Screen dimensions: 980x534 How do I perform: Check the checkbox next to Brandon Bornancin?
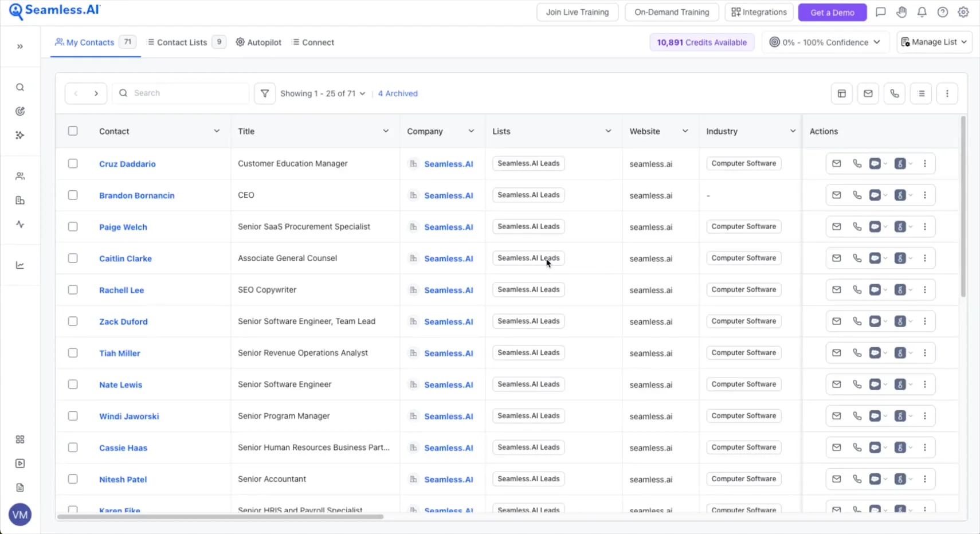point(73,195)
